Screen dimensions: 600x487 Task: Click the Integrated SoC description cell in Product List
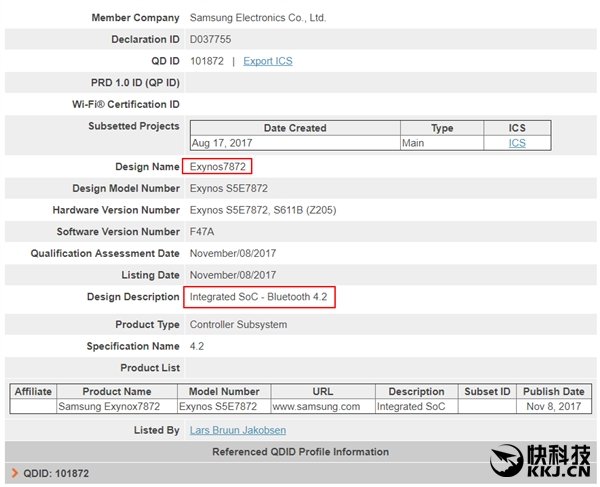(x=417, y=406)
